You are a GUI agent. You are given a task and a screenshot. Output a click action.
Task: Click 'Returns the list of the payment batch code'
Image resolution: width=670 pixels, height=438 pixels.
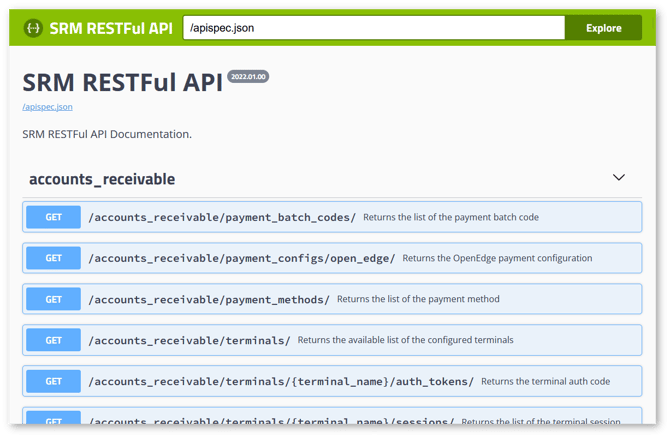point(451,217)
